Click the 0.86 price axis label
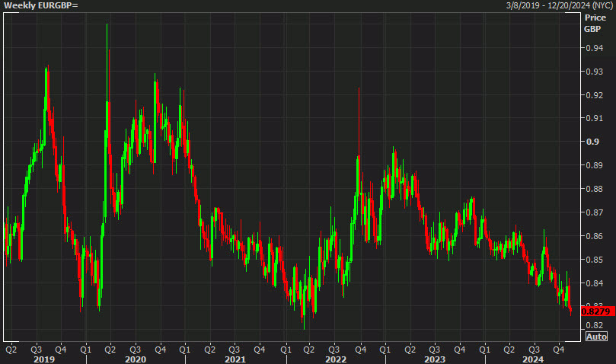The width and height of the screenshot is (616, 364). tap(595, 236)
